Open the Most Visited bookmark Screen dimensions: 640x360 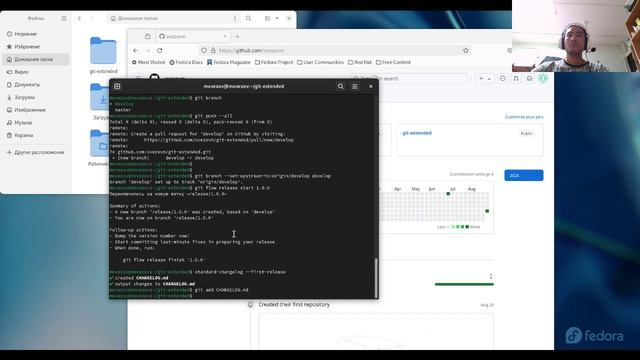coord(148,62)
